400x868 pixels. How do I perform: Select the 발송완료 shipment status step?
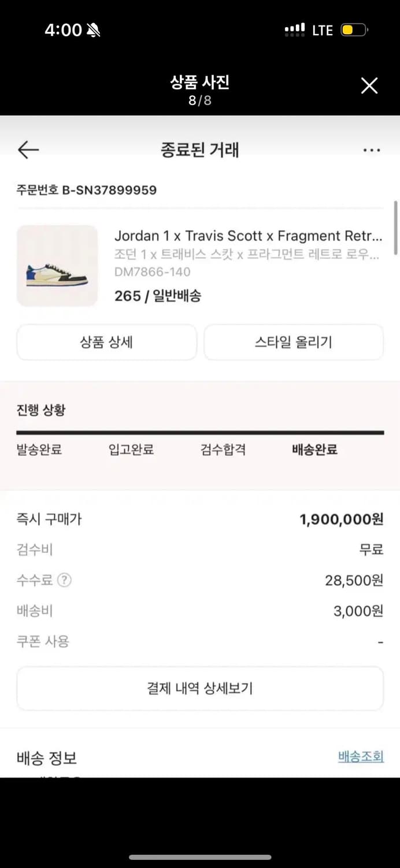[40, 450]
